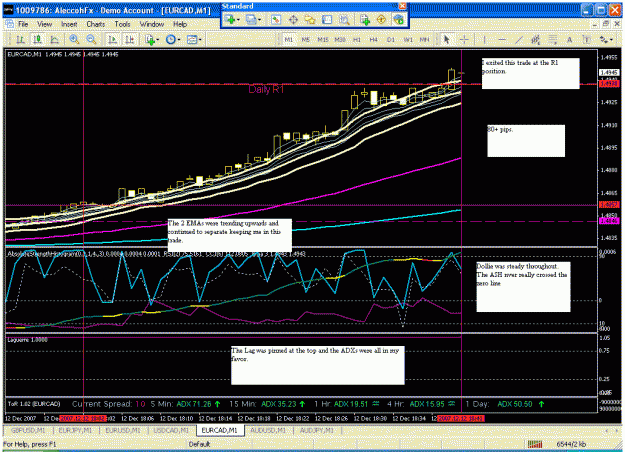625x452 pixels.
Task: Select the M15 timeframe button
Action: [323, 39]
